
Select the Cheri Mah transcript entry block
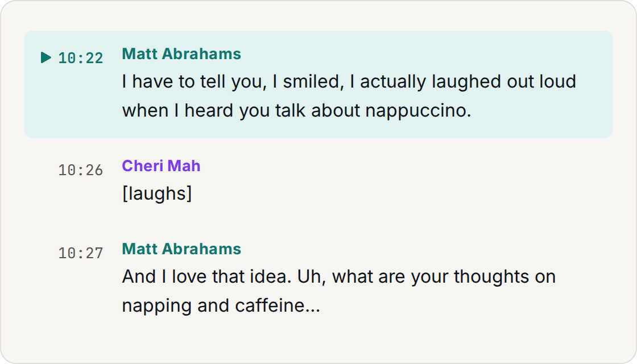tap(318, 181)
